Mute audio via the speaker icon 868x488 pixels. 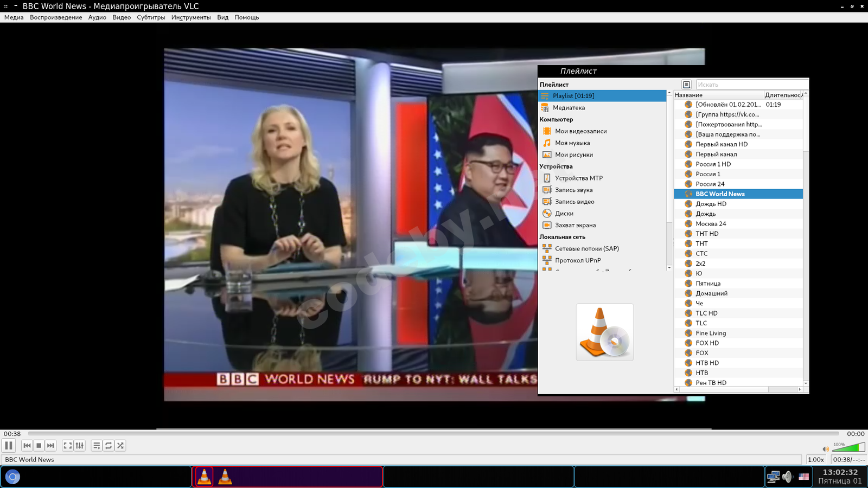point(826,449)
